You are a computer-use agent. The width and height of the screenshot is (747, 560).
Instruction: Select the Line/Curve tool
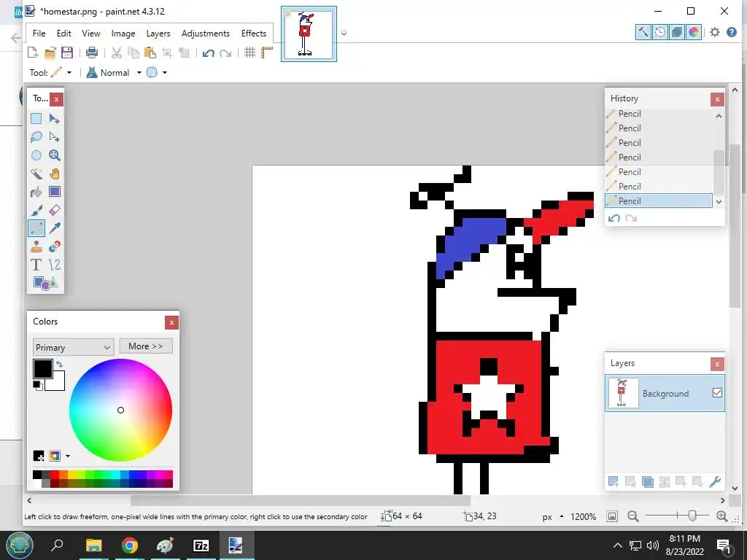point(54,265)
